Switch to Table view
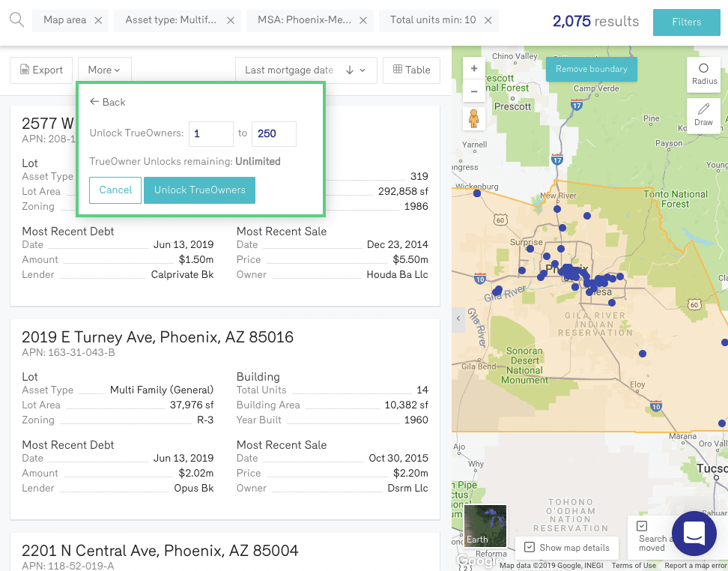Viewport: 728px width, 571px height. 411,70
